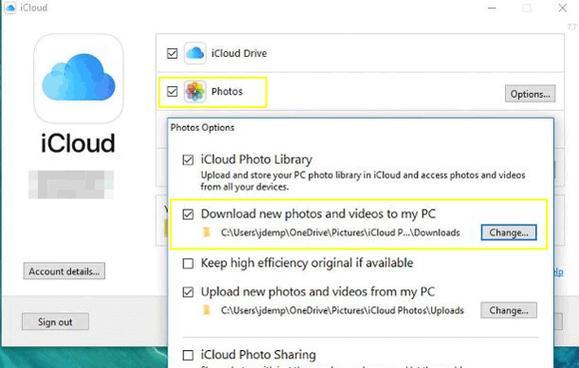Enable Keep high efficiency original checkbox

[188, 263]
